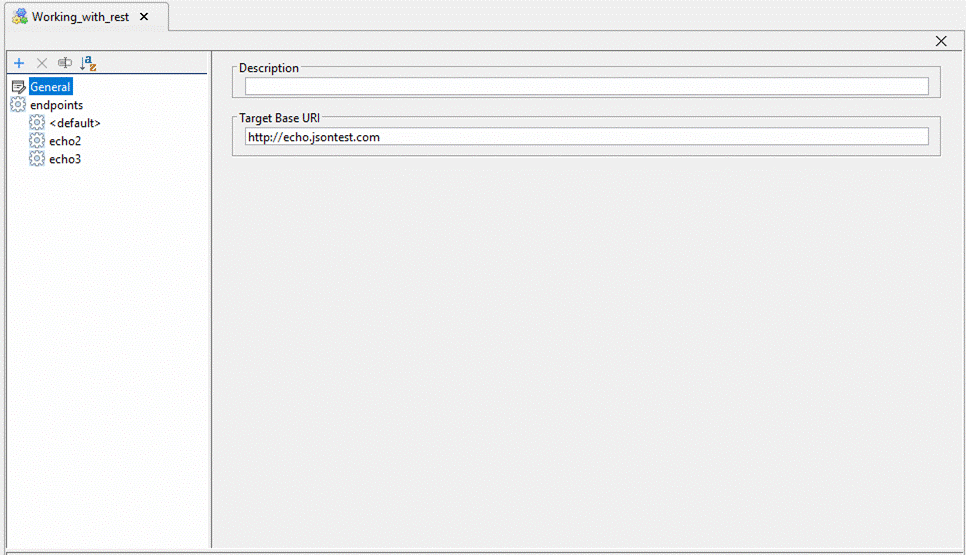Click the blue plus add icon

tap(19, 63)
